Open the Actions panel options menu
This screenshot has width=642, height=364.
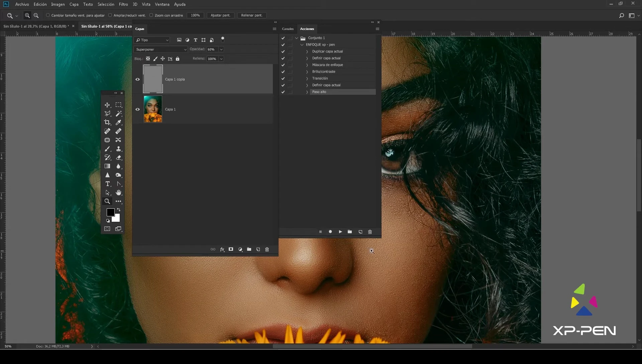[378, 29]
